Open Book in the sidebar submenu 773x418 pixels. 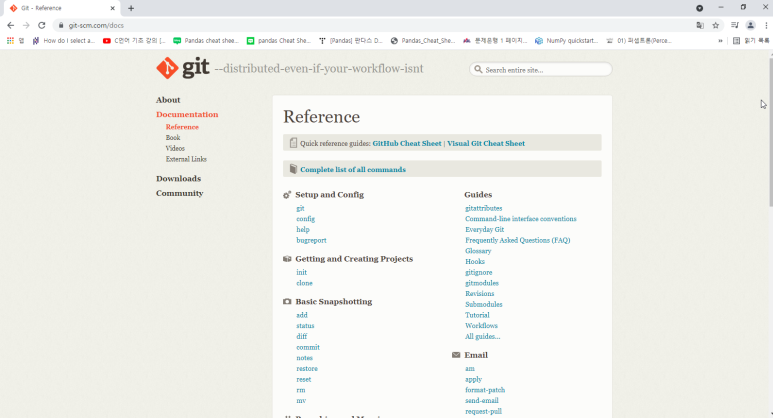[173, 138]
